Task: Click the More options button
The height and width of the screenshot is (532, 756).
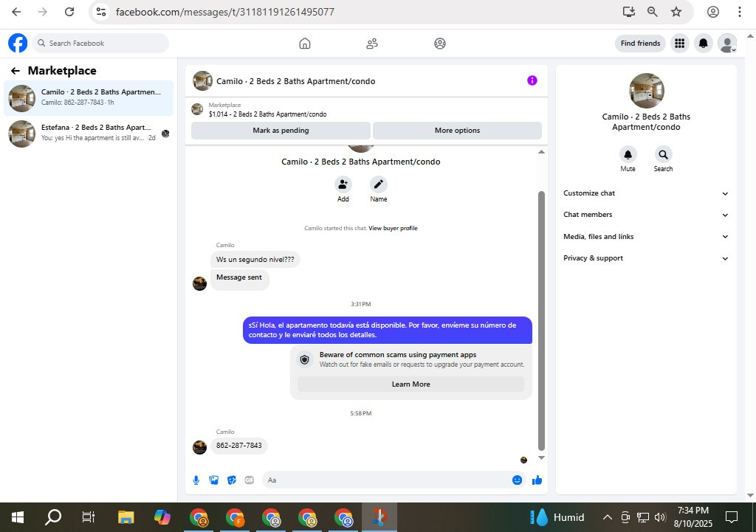Action: (457, 131)
